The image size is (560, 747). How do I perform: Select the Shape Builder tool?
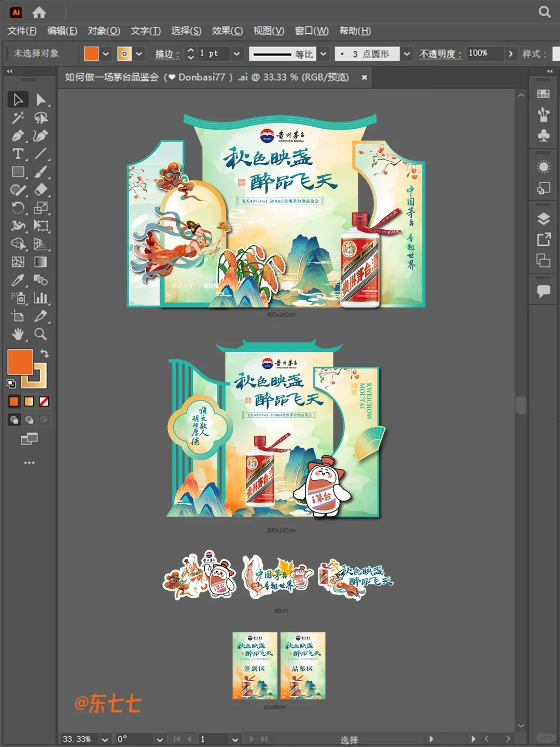pos(18,244)
